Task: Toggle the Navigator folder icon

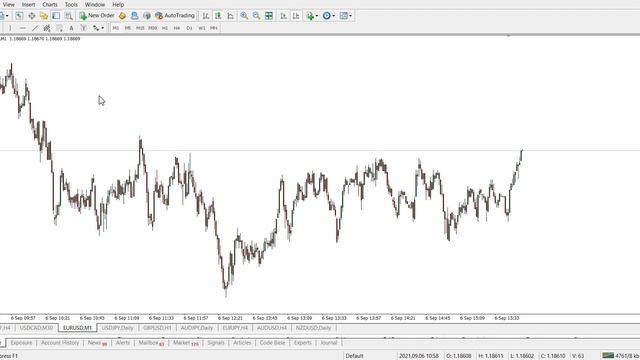Action: point(44,16)
